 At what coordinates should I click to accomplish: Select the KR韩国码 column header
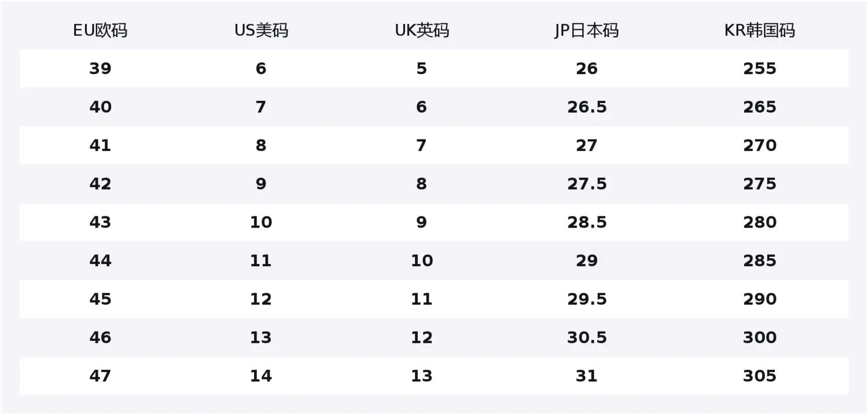tap(760, 30)
